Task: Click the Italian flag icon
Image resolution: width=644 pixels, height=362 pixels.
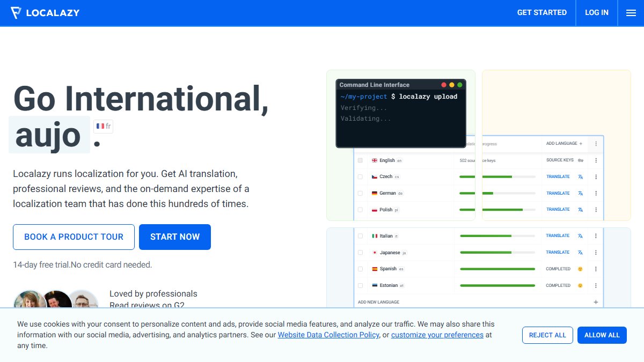Action: 375,236
